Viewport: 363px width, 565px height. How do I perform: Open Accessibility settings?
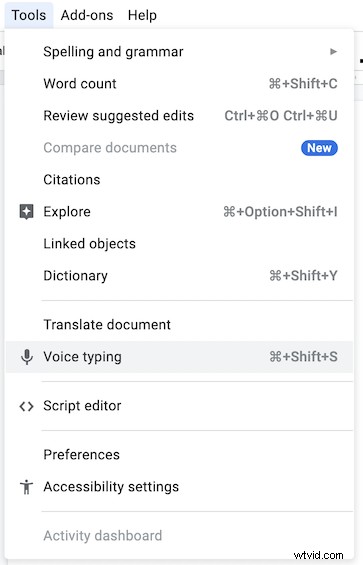point(179,487)
